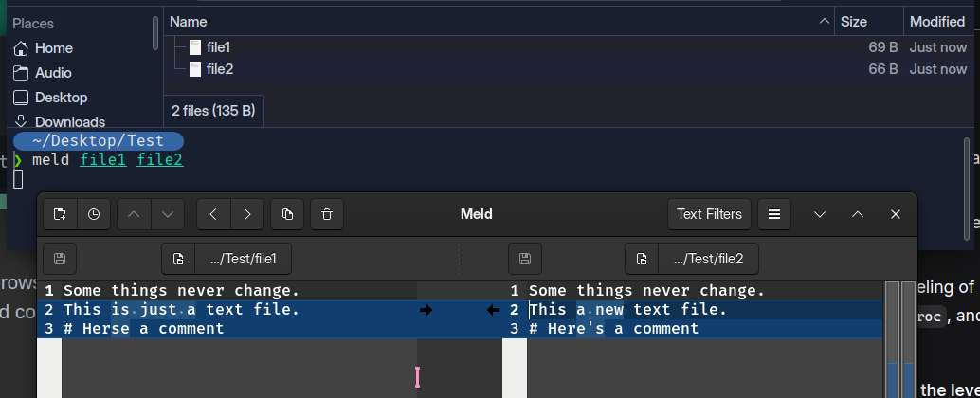Open the Text Filters dropdown

point(709,214)
